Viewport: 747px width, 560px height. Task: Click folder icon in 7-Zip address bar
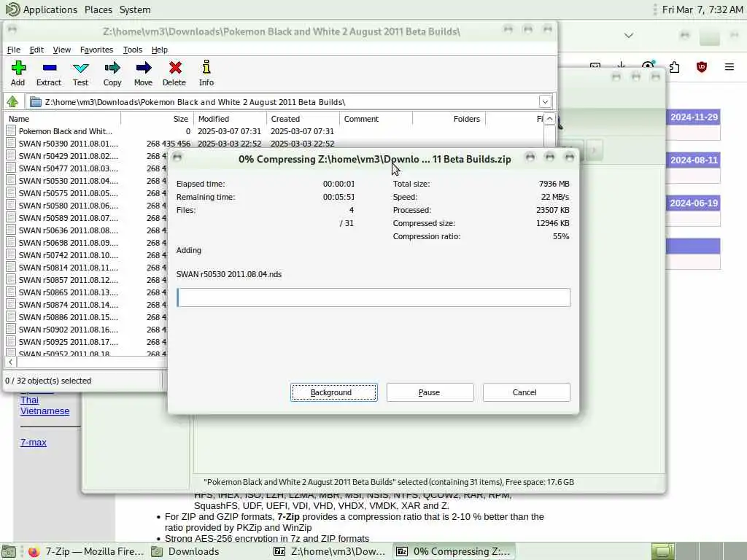click(35, 102)
